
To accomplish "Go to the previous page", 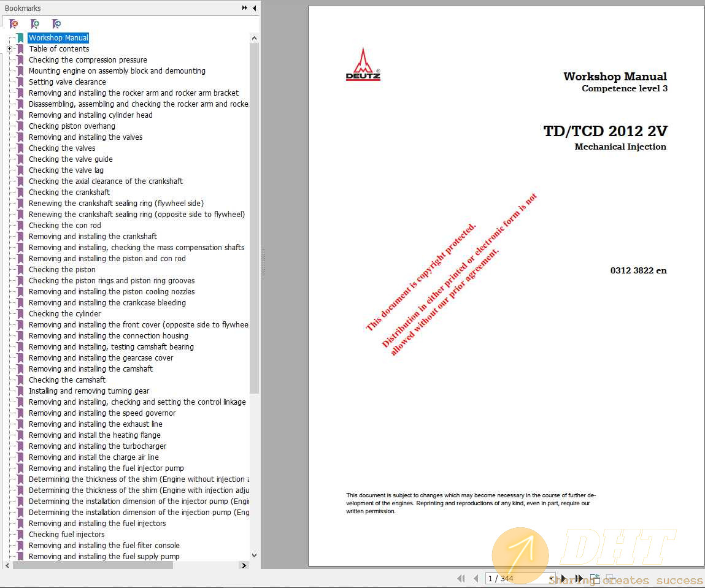I will point(476,579).
